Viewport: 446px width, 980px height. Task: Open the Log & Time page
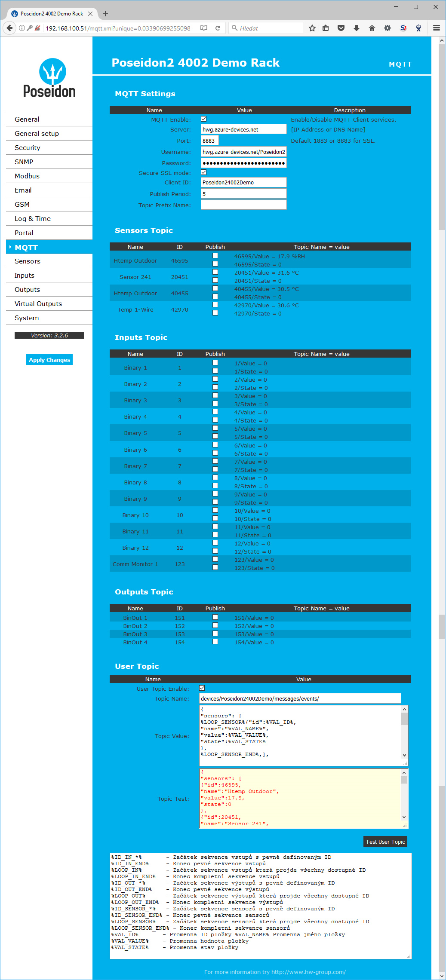click(49, 218)
